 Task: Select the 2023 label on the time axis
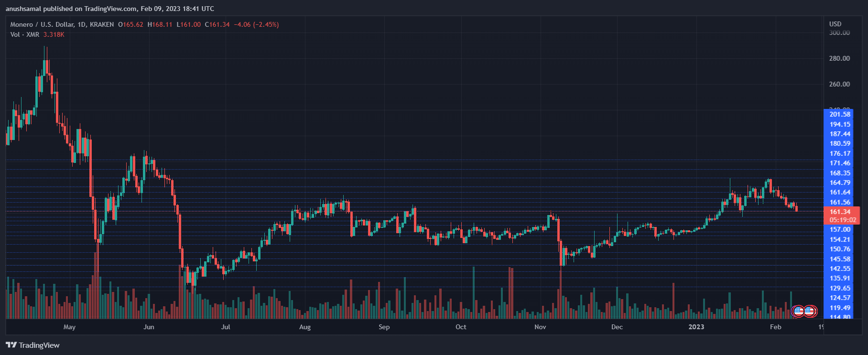click(696, 327)
